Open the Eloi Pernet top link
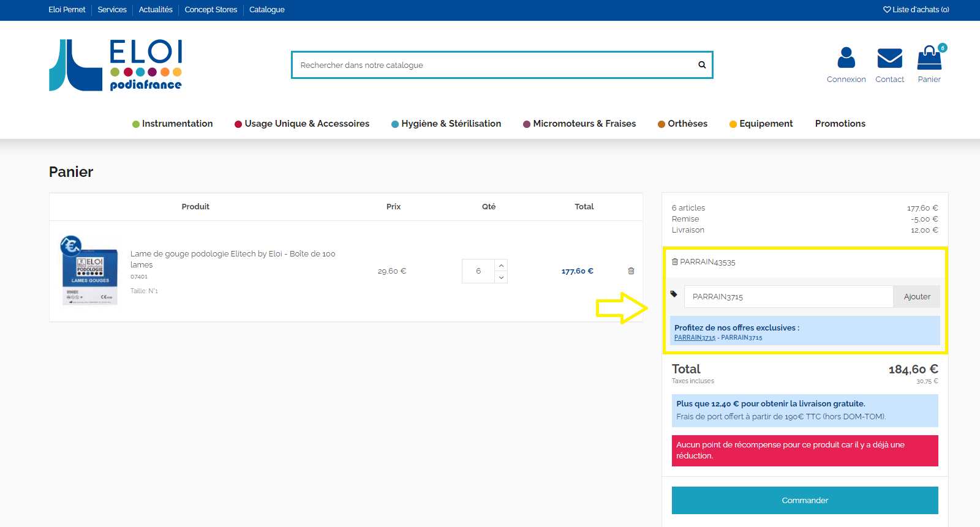This screenshot has height=527, width=980. click(67, 9)
